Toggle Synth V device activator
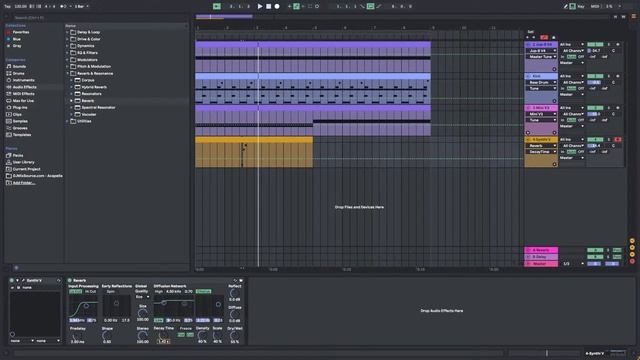The height and width of the screenshot is (360, 640). 11,280
